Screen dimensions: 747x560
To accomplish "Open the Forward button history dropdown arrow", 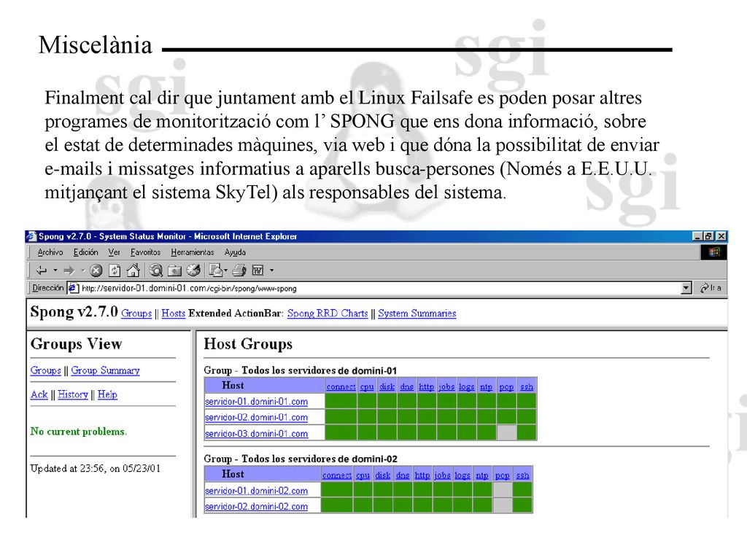I will [x=83, y=271].
